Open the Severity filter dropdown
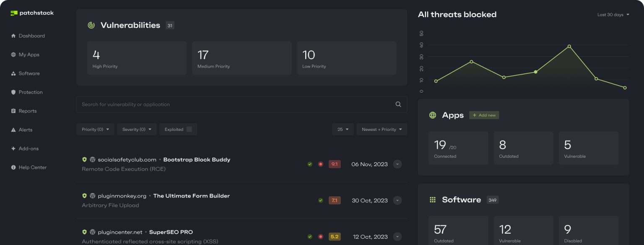This screenshot has width=644, height=245. pos(136,129)
